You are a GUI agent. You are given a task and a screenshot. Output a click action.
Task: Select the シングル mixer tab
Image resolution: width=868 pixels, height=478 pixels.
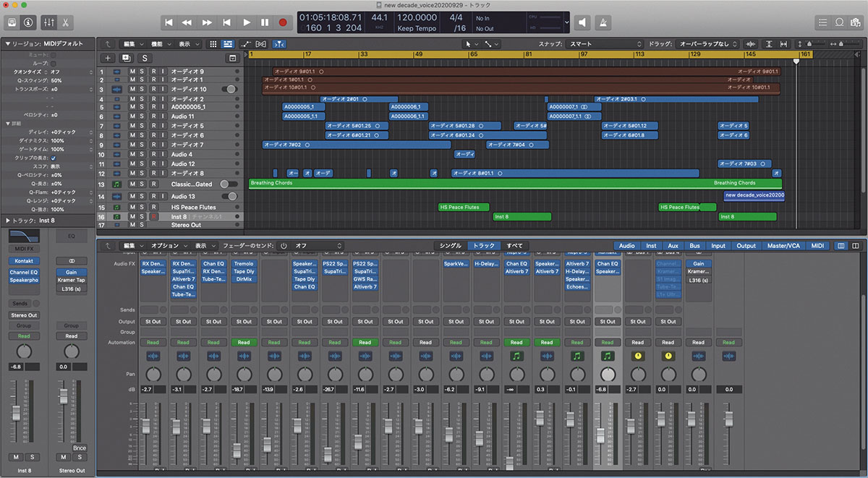click(451, 246)
